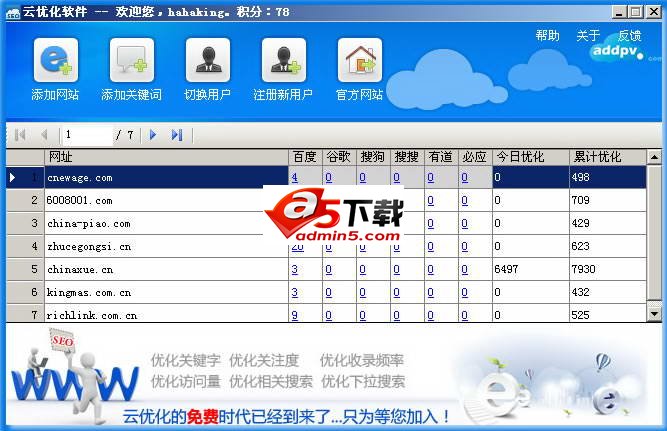Open Bing link 0 for richlink.com.cn
667x431 pixels.
click(465, 315)
